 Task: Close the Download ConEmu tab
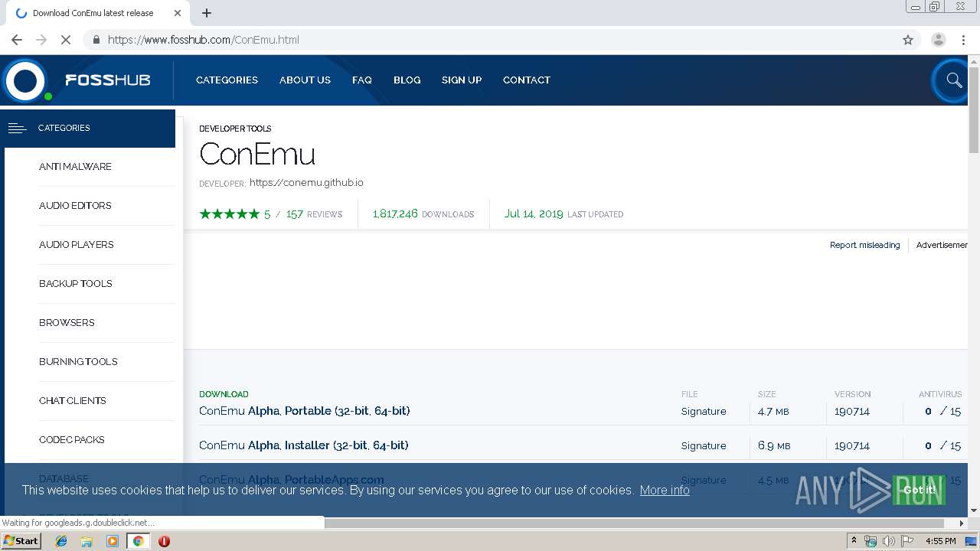[178, 13]
